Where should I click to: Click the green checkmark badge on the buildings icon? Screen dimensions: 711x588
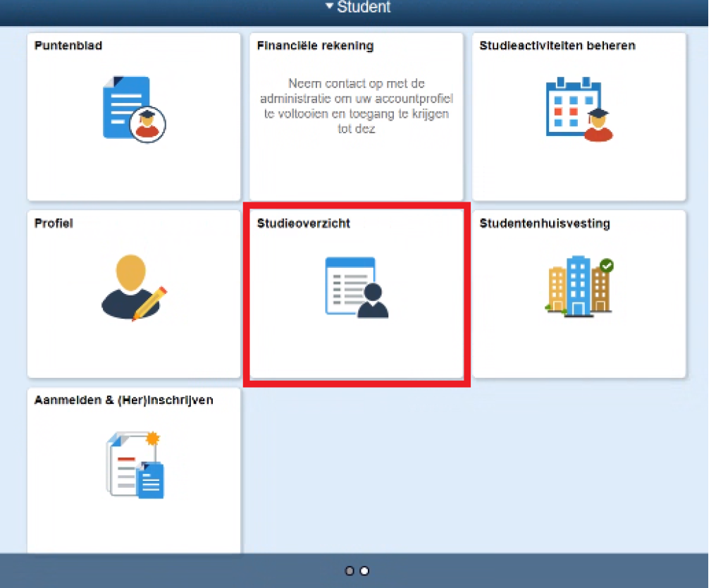[606, 266]
